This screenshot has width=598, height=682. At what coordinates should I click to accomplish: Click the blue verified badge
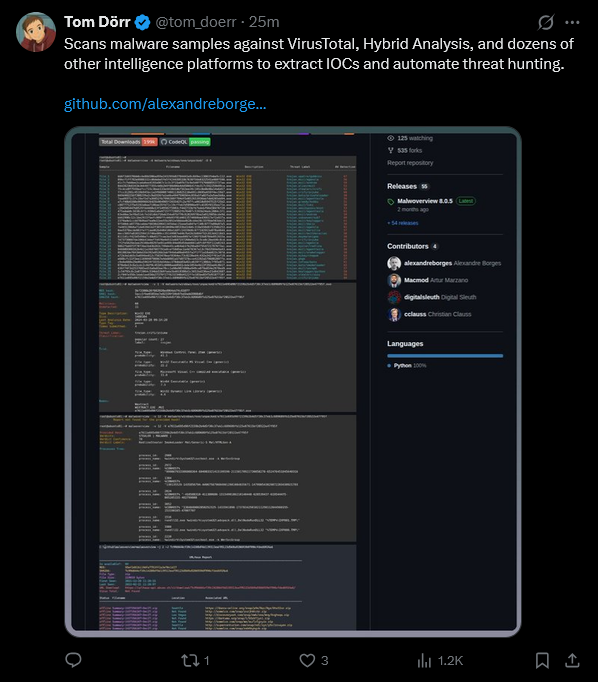[x=142, y=22]
